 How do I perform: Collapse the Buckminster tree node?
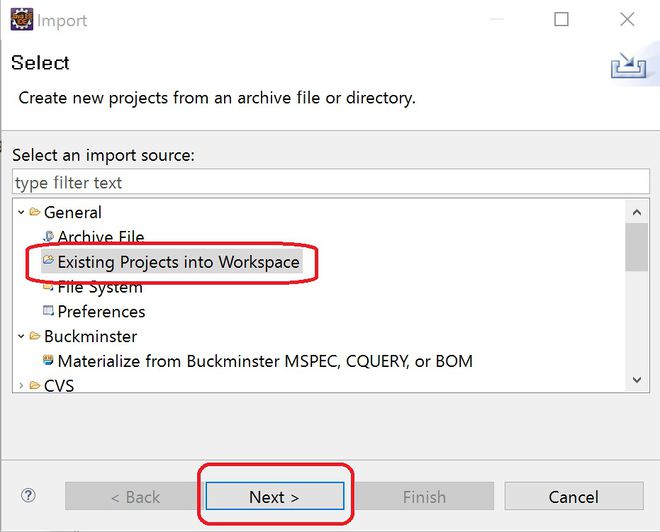click(21, 336)
